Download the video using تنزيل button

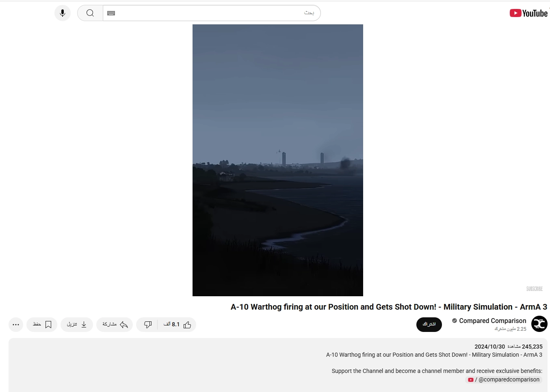77,325
